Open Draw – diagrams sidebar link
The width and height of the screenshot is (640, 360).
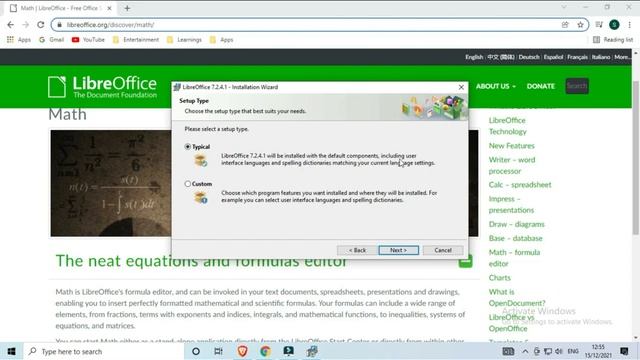tap(516, 224)
